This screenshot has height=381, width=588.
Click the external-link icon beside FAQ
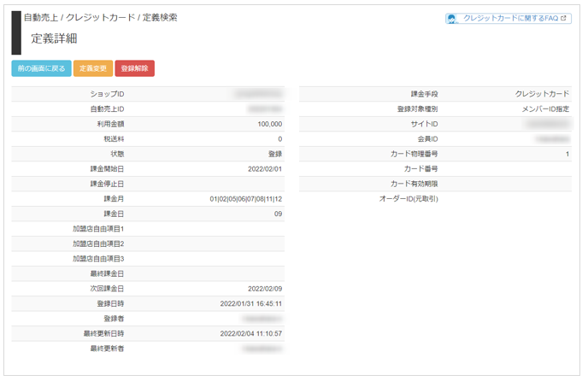coord(563,18)
